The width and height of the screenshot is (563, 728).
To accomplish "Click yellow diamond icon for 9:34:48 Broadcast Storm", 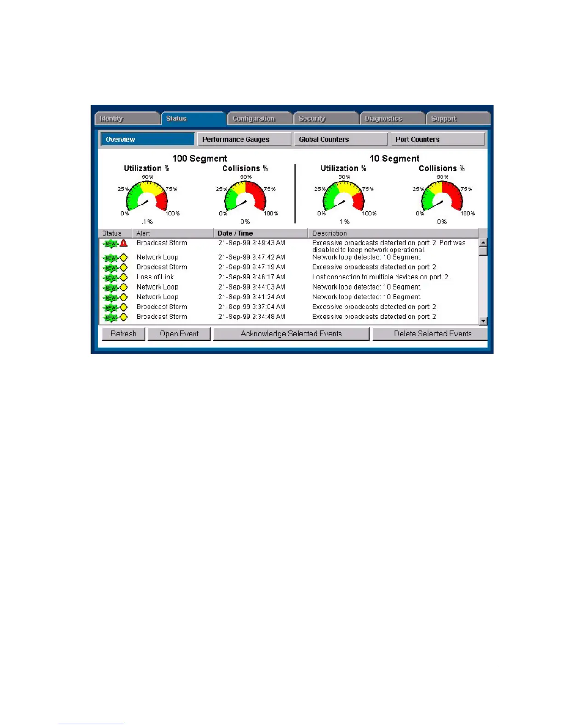I will point(123,317).
